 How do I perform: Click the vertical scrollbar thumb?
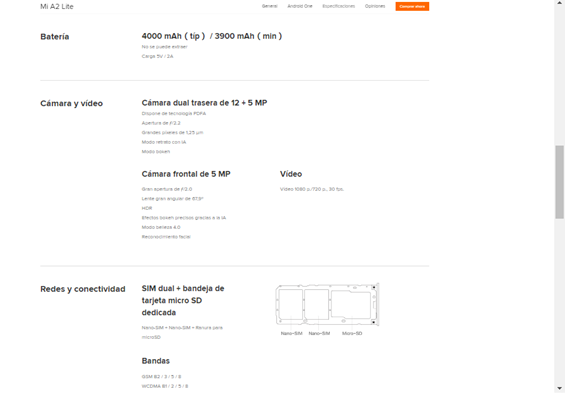pos(559,182)
